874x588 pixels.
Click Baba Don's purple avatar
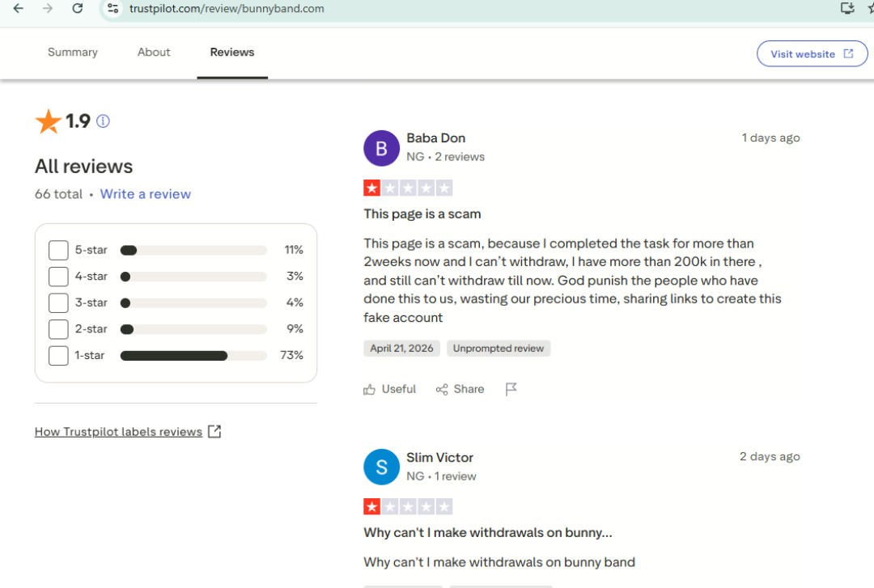tap(382, 148)
